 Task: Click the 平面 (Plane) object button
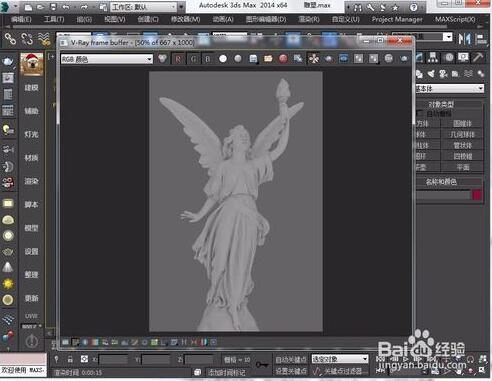(x=463, y=167)
